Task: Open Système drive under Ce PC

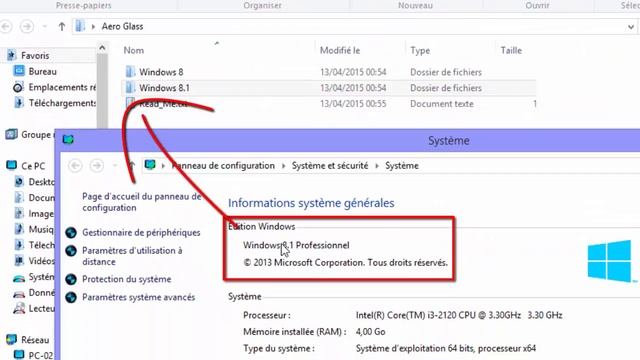Action: point(41,277)
